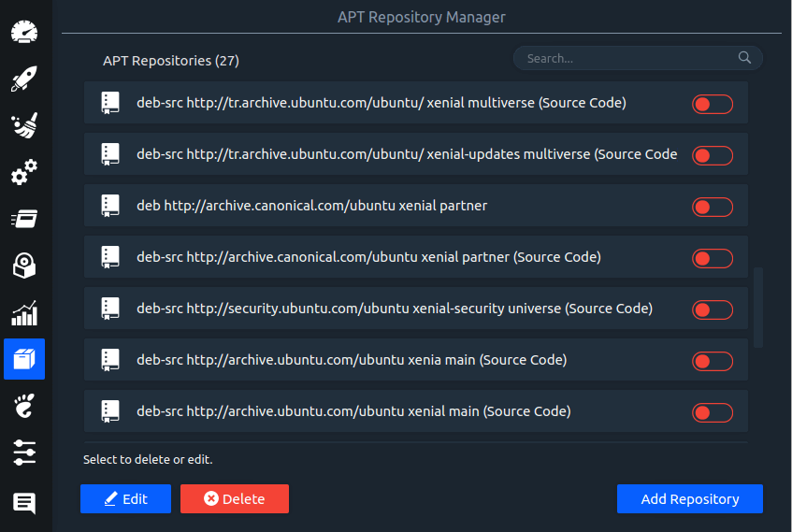The width and height of the screenshot is (792, 532).
Task: Open Services gears icon in sidebar
Action: (24, 172)
